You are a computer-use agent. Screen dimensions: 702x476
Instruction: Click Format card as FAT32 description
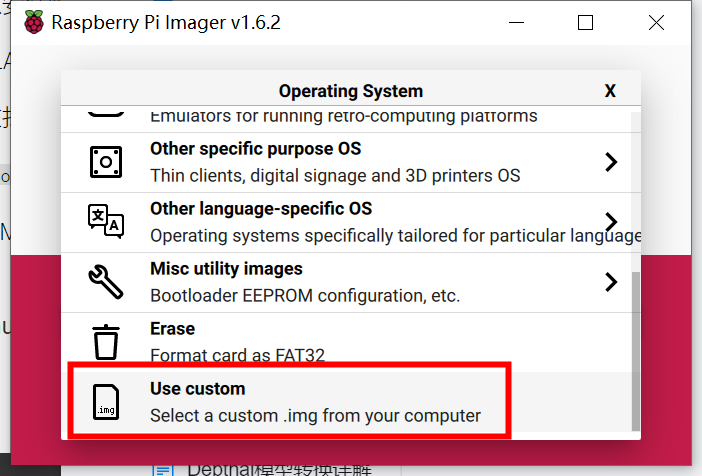tap(237, 354)
